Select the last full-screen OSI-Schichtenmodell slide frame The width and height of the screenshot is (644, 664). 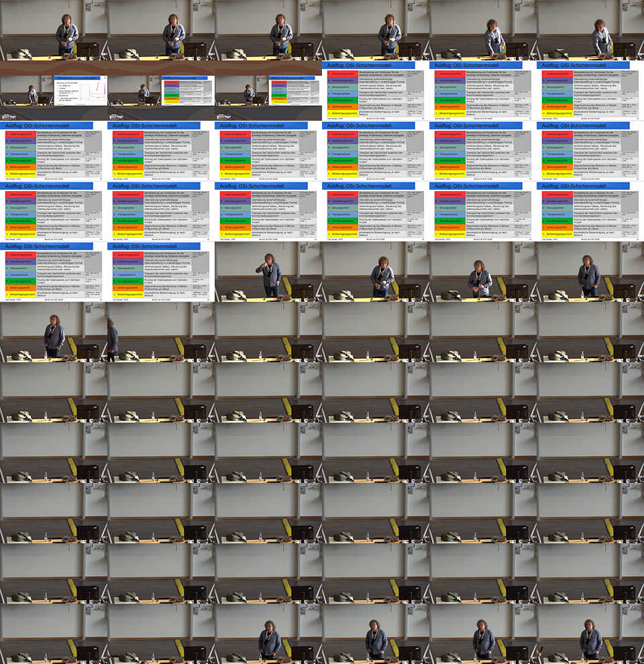161,272
